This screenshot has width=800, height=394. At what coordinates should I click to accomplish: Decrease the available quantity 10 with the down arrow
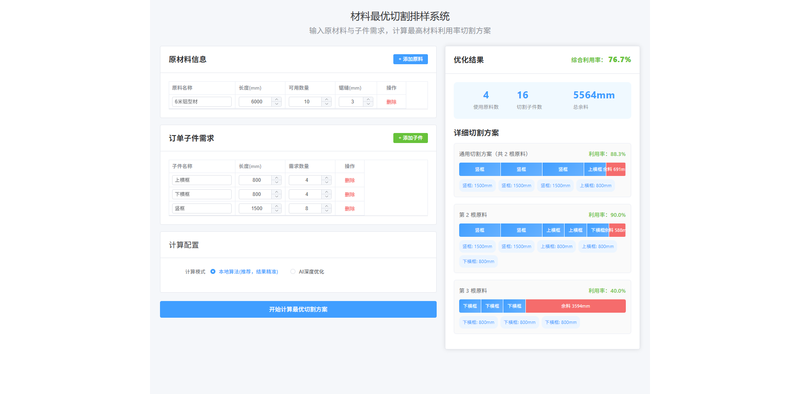(327, 104)
